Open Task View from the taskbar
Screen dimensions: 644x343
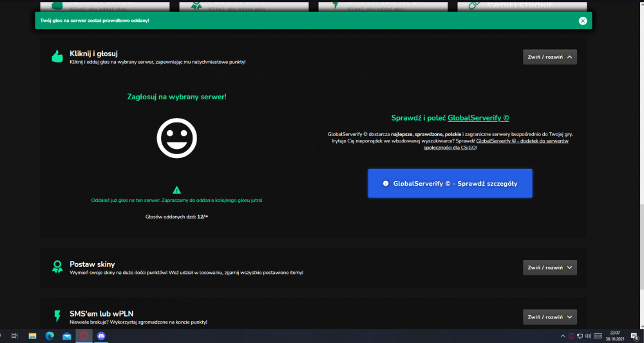pos(15,336)
